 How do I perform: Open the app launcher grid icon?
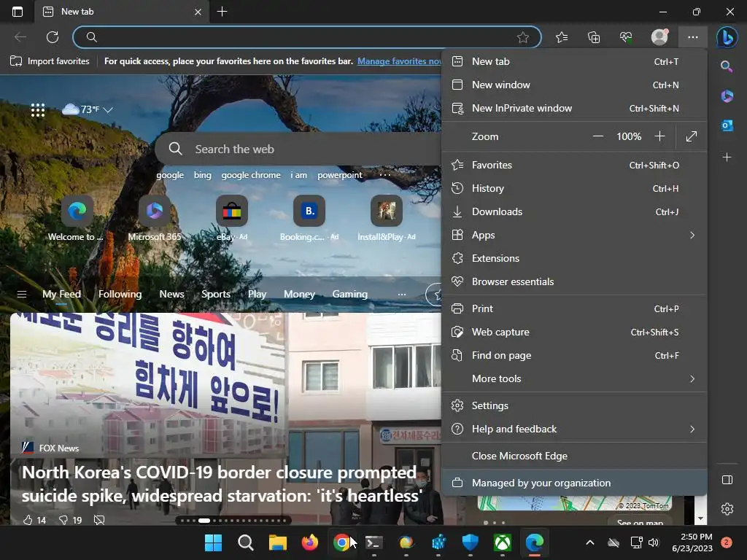[38, 110]
